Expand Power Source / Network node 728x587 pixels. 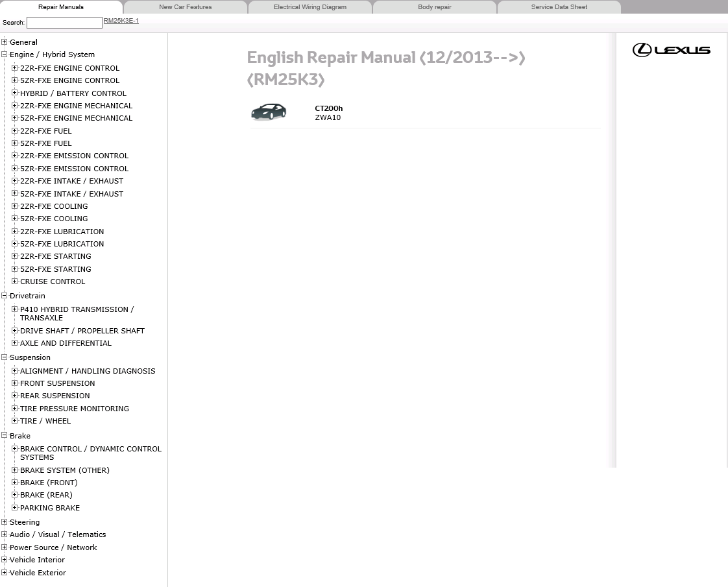(4, 547)
